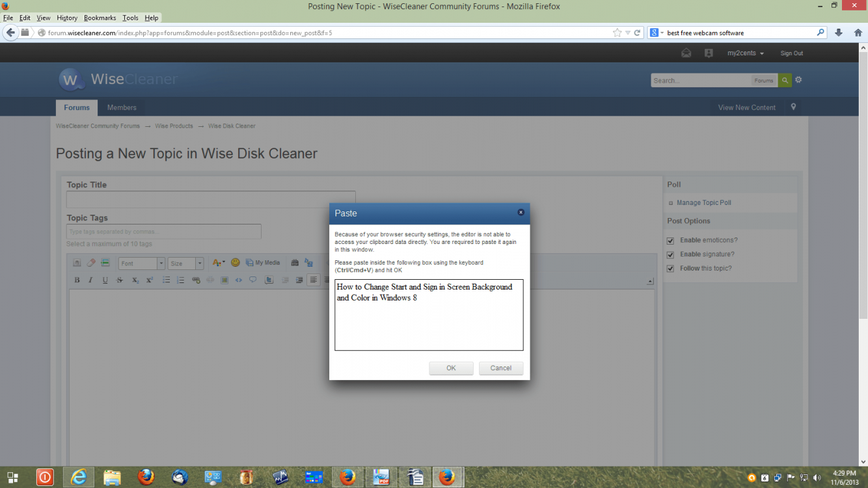Open the Firefox File menu
This screenshot has width=868, height=488.
click(x=8, y=18)
